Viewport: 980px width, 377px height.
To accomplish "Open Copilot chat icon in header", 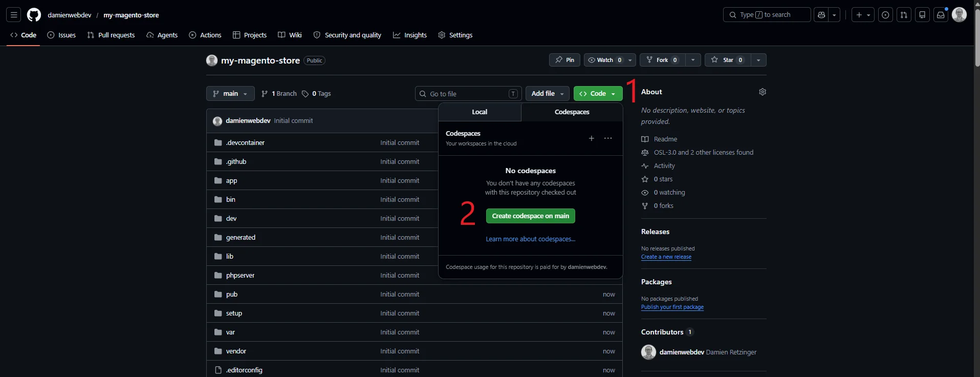I will coord(821,15).
